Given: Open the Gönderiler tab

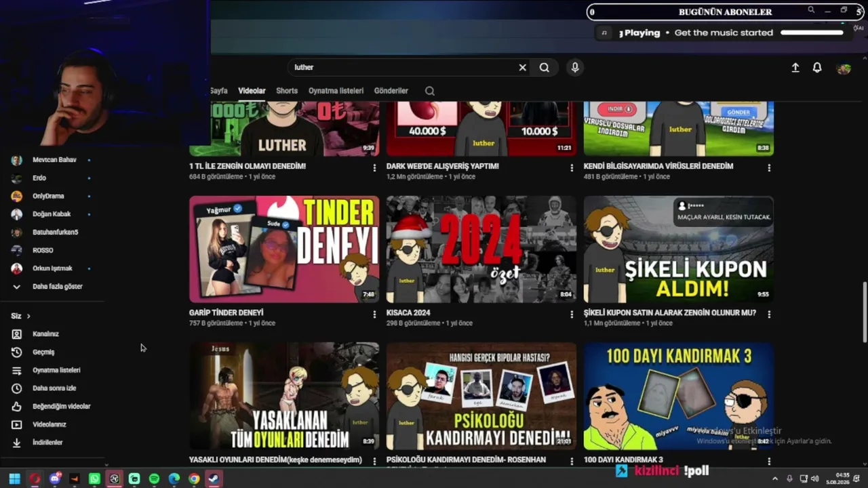Looking at the screenshot, I should click(391, 91).
